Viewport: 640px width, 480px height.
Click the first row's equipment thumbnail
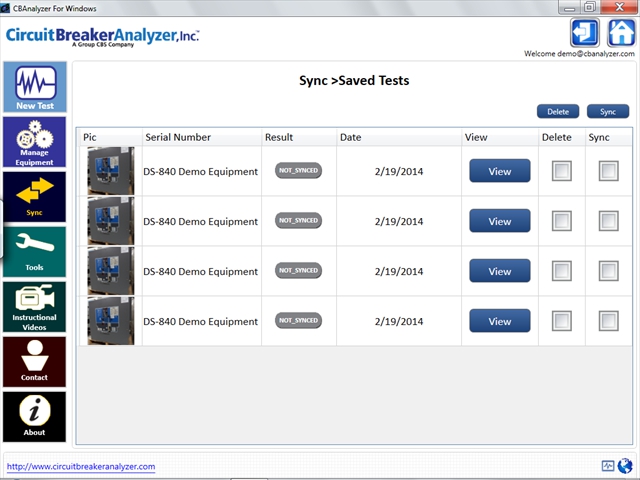[111, 171]
